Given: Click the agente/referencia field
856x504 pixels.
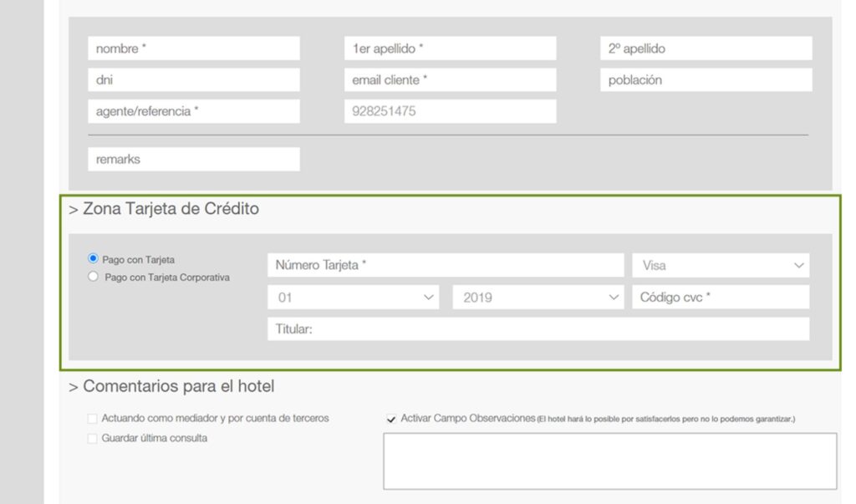Looking at the screenshot, I should pos(193,111).
